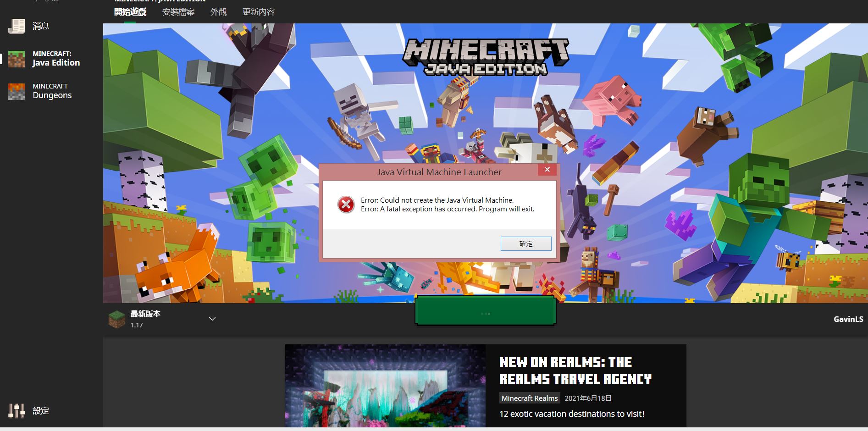Select the Minecraft Dungeons icon

click(17, 91)
